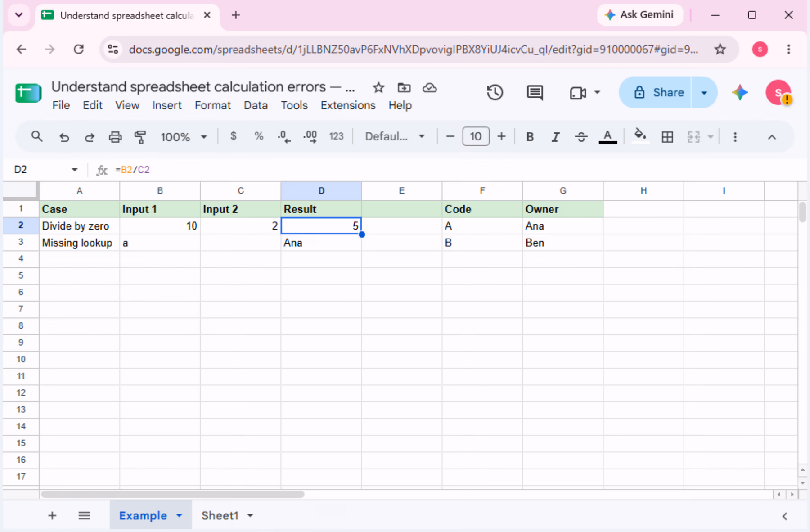Add a new sheet
Viewport: 810px width, 532px height.
52,516
